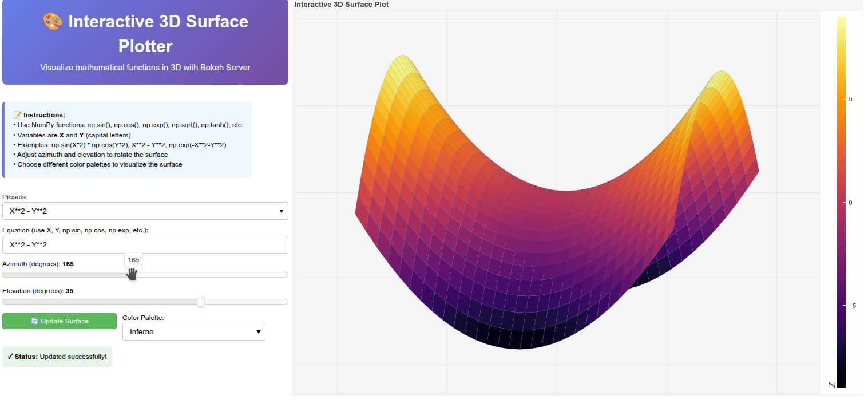Open the Color Palette dropdown showing Inferno

pyautogui.click(x=194, y=332)
